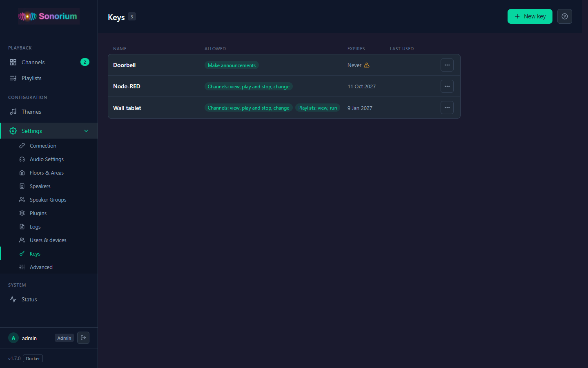
Task: Go to Floors & Areas settings
Action: [49, 173]
